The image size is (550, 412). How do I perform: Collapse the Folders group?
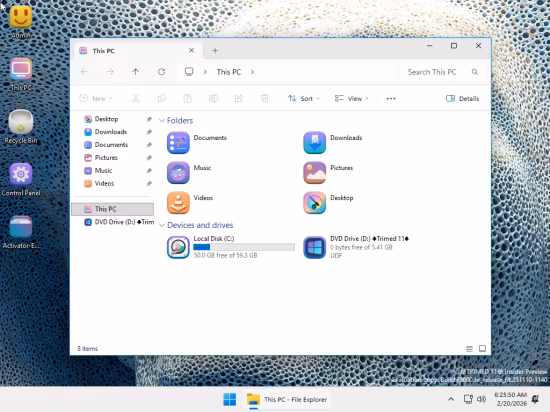tap(162, 121)
